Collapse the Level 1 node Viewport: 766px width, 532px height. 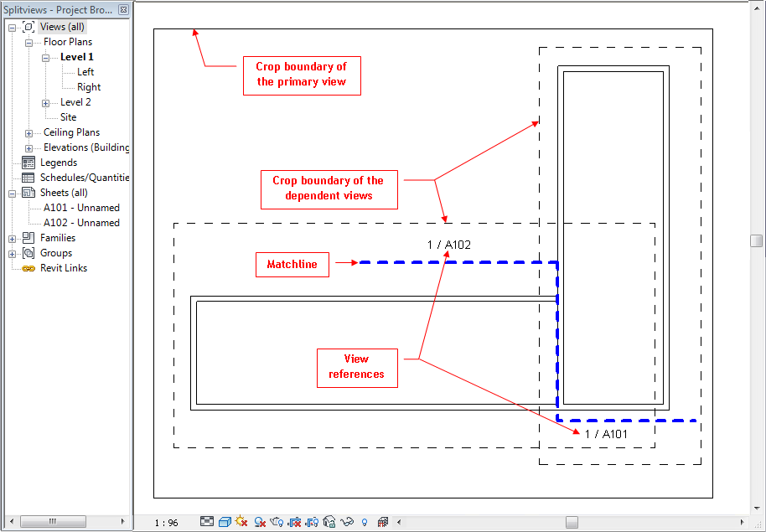[45, 58]
